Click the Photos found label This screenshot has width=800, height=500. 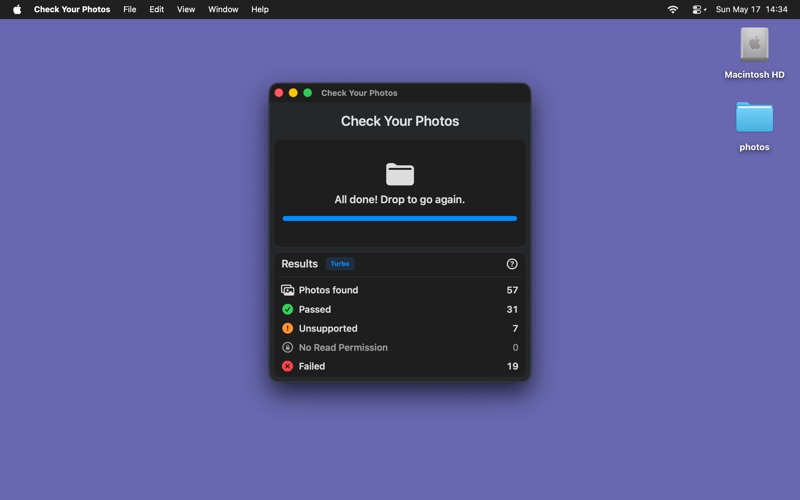click(328, 290)
